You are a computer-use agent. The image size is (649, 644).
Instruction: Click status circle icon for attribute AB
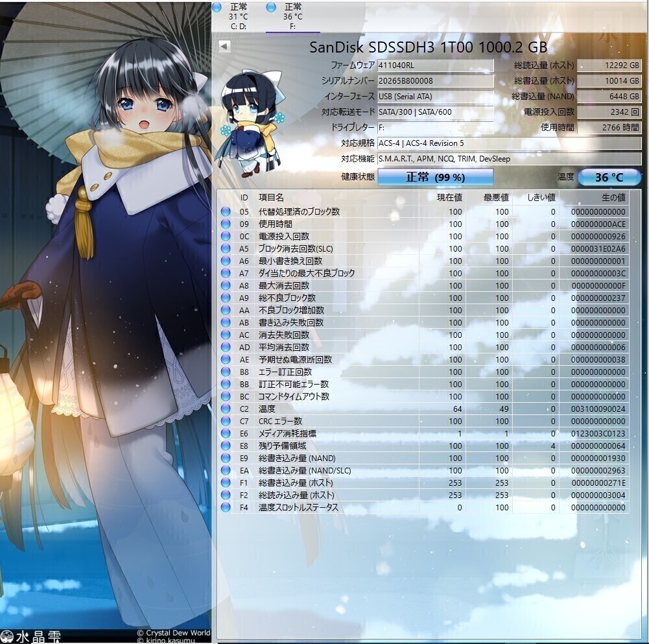(226, 322)
